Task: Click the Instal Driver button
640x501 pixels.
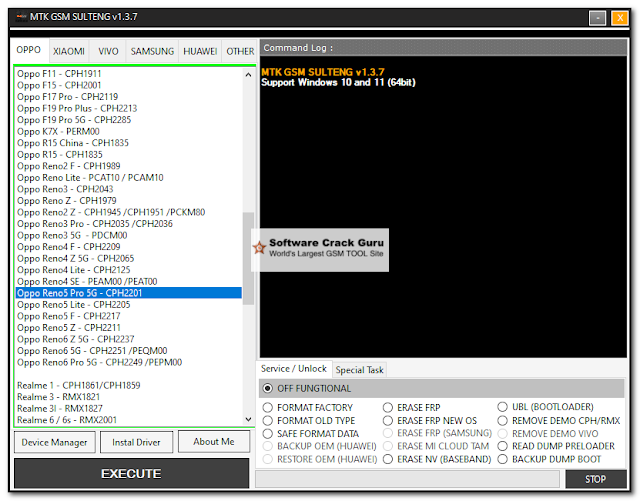Action: (136, 442)
